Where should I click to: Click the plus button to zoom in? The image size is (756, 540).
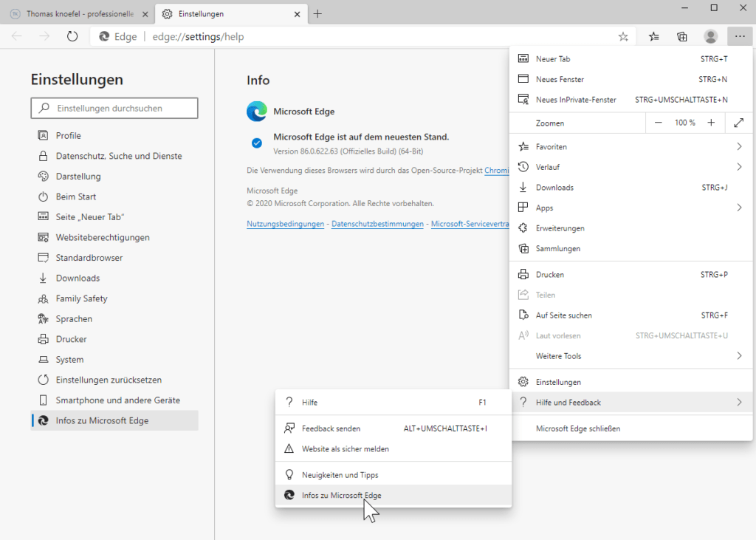coord(711,123)
